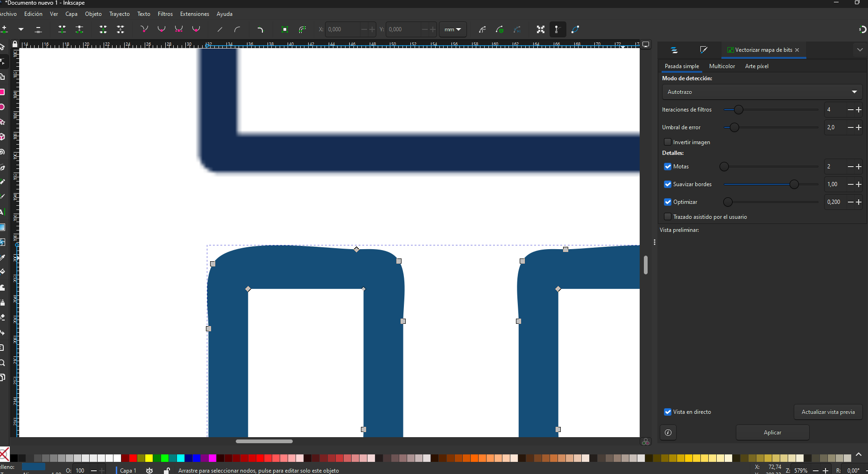
Task: Disable Vista en directo checkbox
Action: pyautogui.click(x=668, y=412)
